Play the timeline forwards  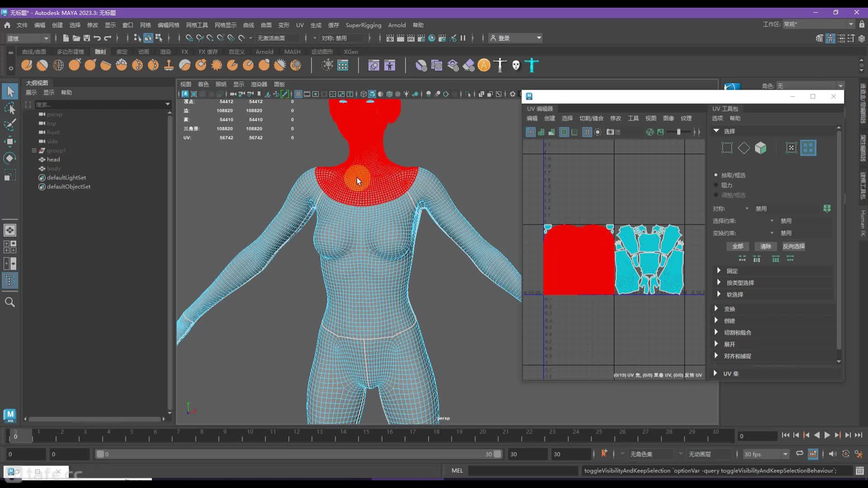click(827, 435)
